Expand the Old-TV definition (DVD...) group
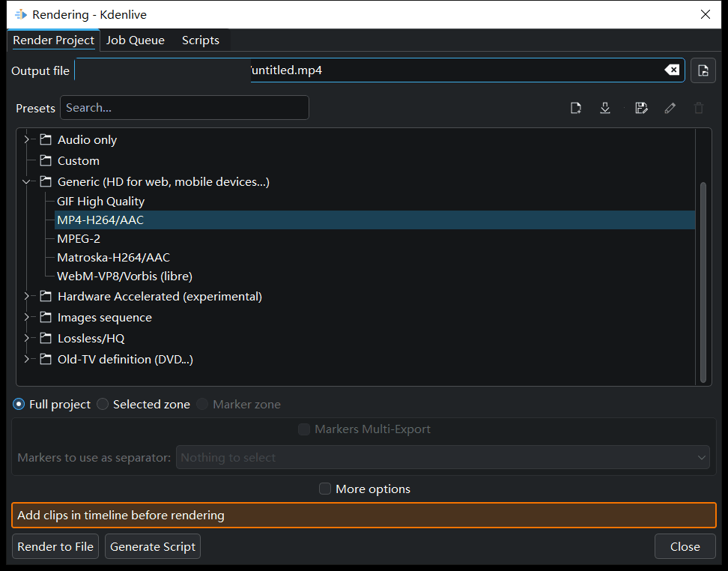Image resolution: width=728 pixels, height=571 pixels. pyautogui.click(x=26, y=359)
